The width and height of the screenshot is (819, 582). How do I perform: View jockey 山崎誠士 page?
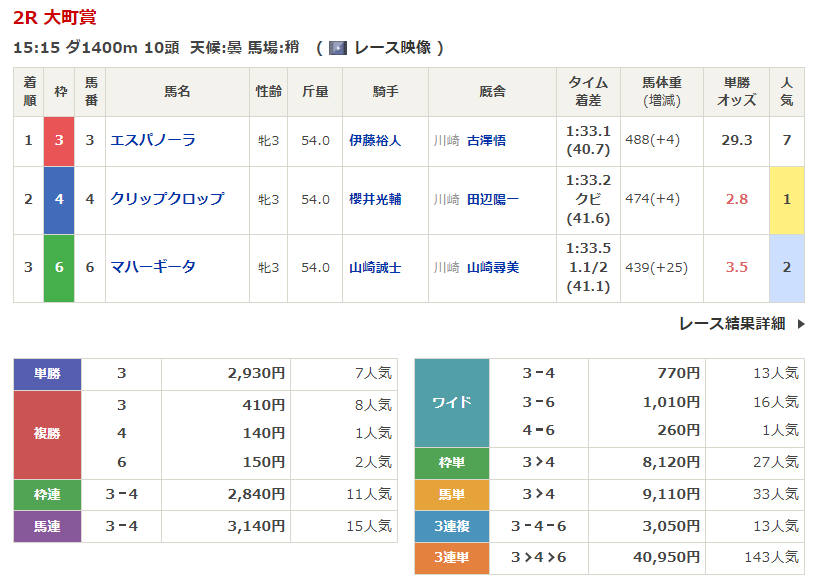coord(375,268)
